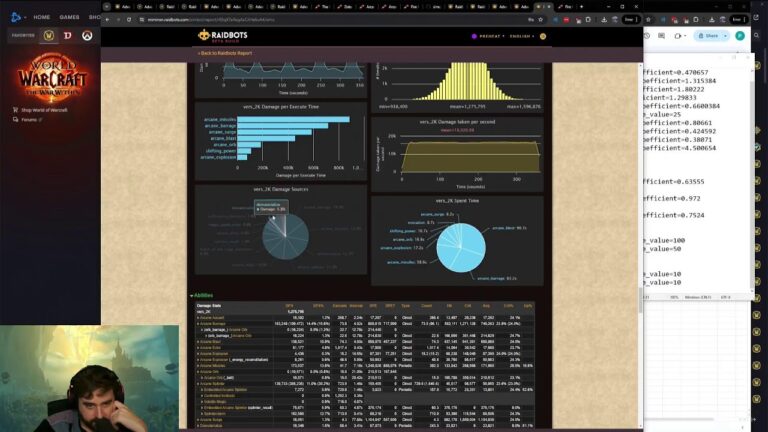Screen dimensions: 768x432
Task: Open the version history clock icon
Action: tap(647, 36)
